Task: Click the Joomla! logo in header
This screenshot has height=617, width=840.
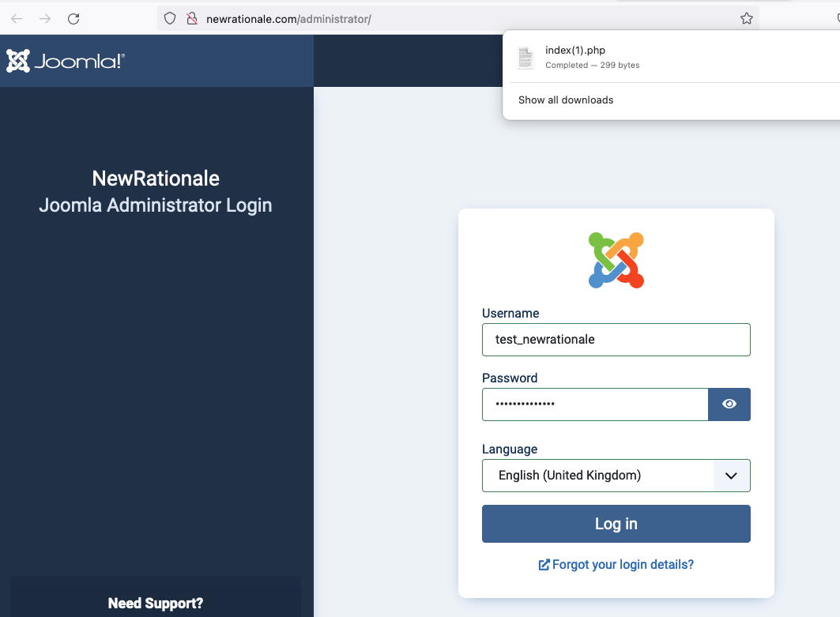Action: [66, 61]
